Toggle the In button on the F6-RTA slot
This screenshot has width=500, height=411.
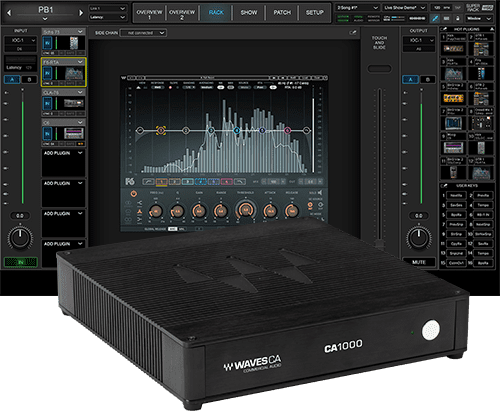click(47, 73)
